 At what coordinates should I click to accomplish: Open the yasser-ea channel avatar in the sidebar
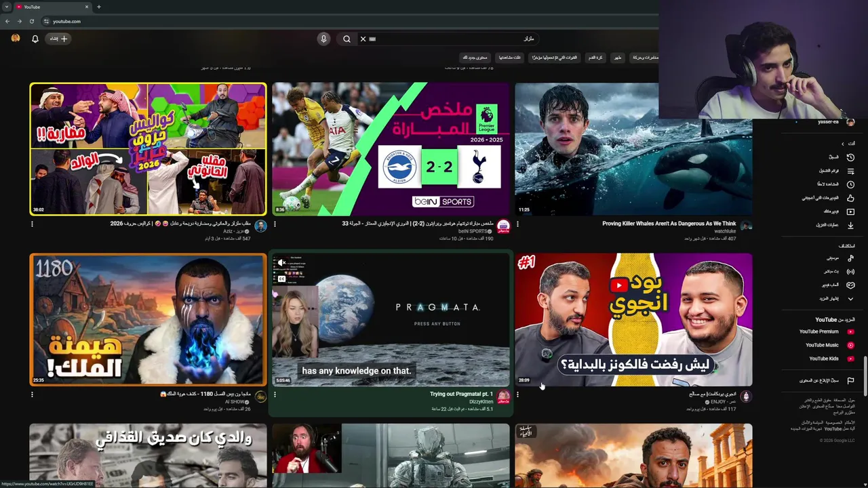pyautogui.click(x=850, y=122)
